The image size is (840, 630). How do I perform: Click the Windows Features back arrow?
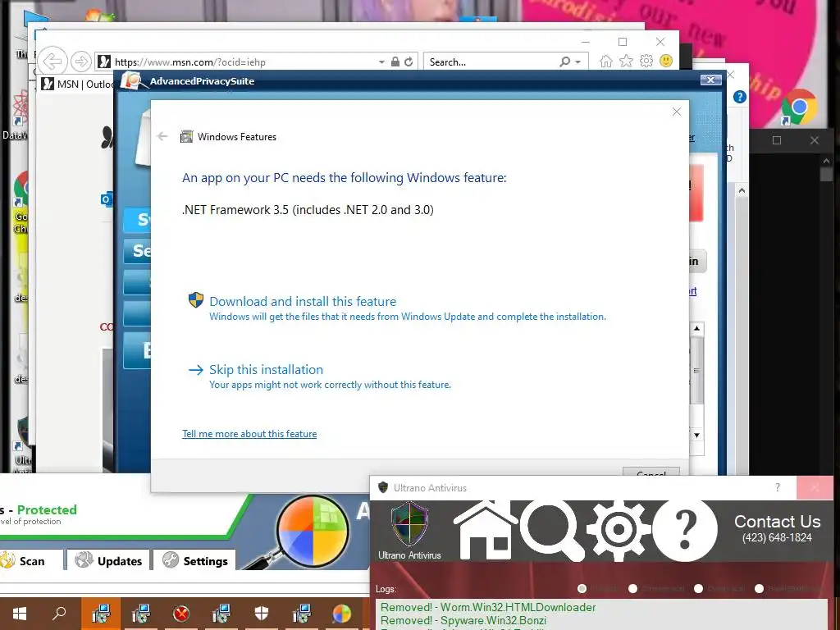click(x=162, y=137)
